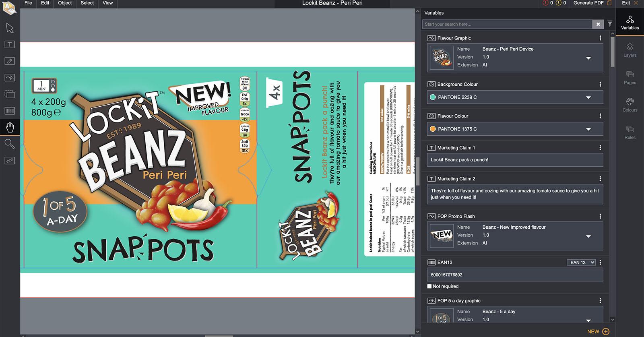Click the Variables panel vertical scrollbar
Screen dimensions: 644x337
coord(613,51)
